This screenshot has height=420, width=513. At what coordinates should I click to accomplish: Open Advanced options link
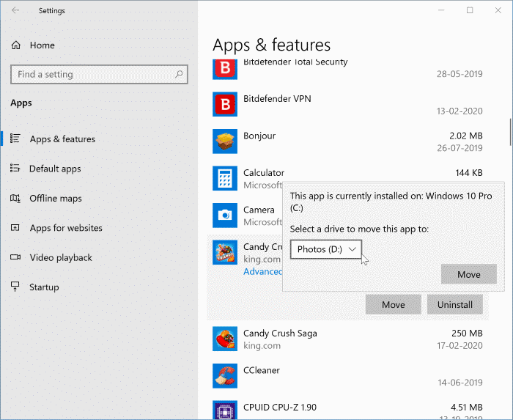262,271
